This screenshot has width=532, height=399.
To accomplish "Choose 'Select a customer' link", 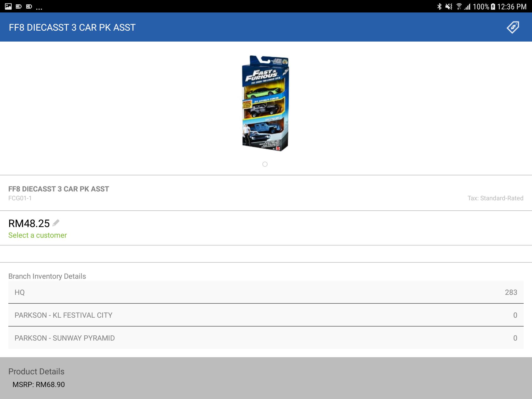I will tap(37, 235).
